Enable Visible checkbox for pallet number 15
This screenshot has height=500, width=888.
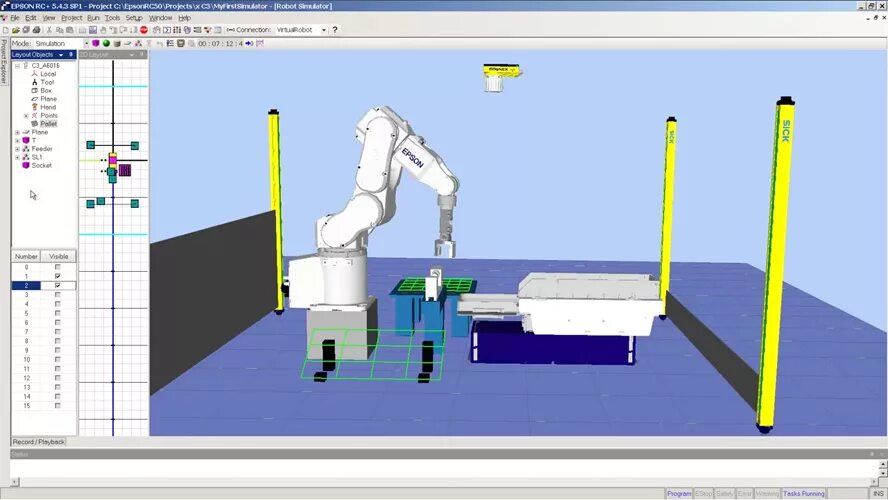click(x=57, y=405)
